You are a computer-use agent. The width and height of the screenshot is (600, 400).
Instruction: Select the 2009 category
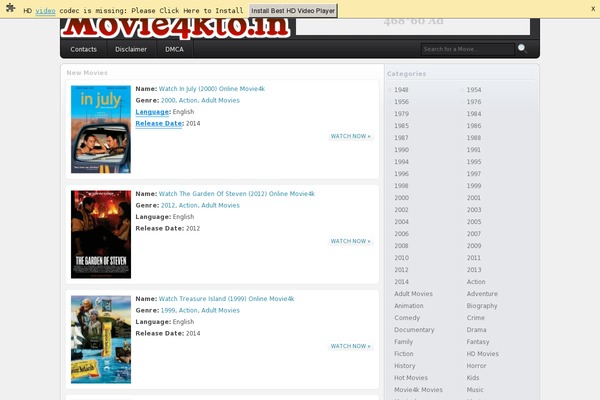tap(474, 246)
